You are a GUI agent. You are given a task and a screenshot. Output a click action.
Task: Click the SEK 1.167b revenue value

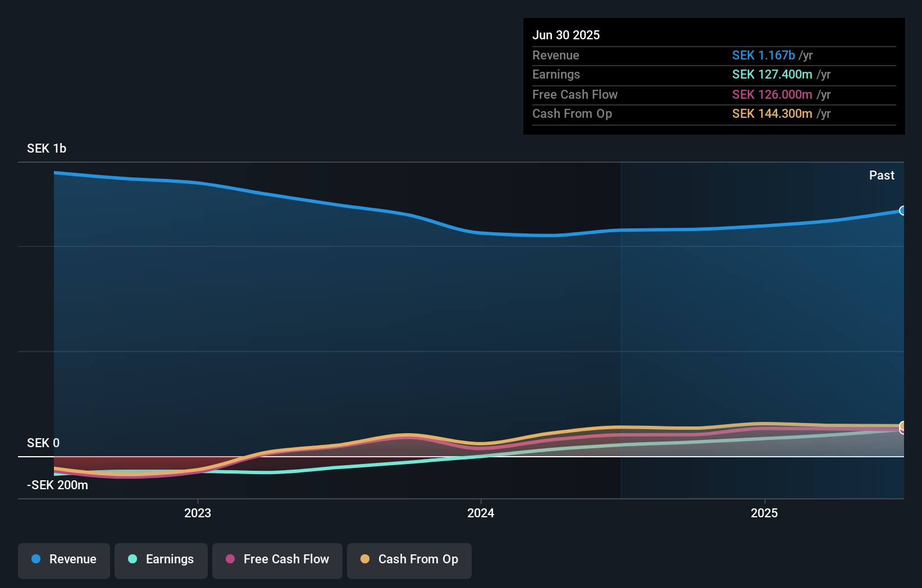click(x=764, y=55)
